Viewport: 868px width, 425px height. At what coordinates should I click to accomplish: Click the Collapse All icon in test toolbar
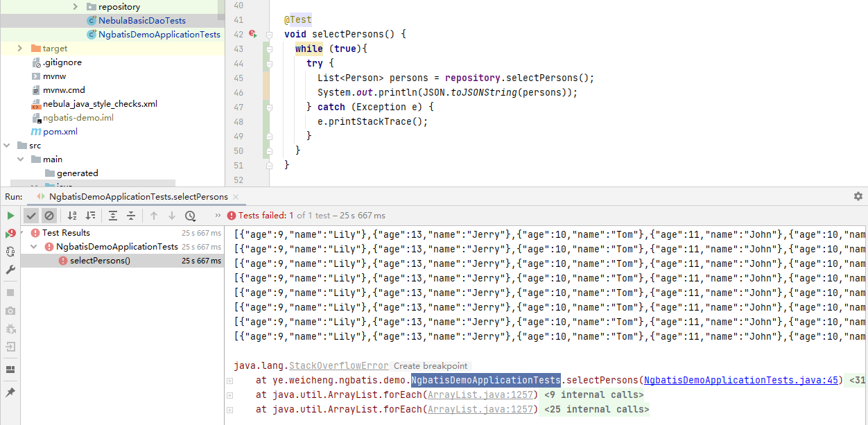(130, 216)
